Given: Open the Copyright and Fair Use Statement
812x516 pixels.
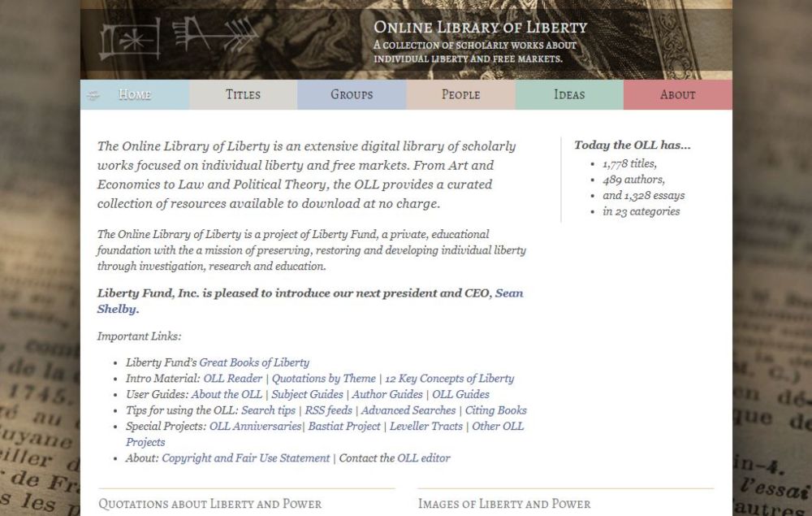Looking at the screenshot, I should pyautogui.click(x=244, y=457).
